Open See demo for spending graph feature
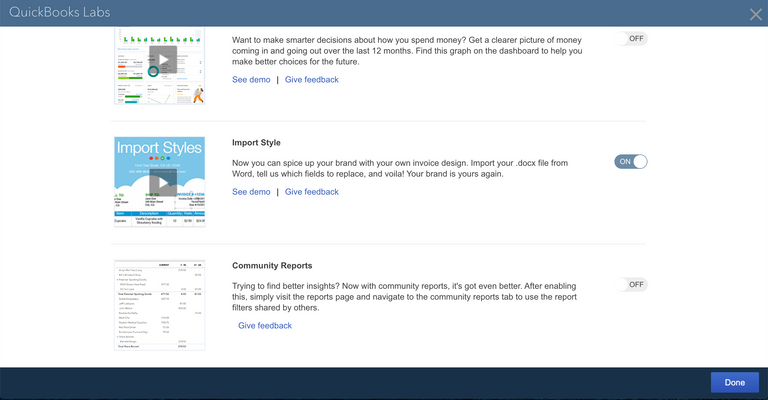This screenshot has width=768, height=400. [x=251, y=79]
